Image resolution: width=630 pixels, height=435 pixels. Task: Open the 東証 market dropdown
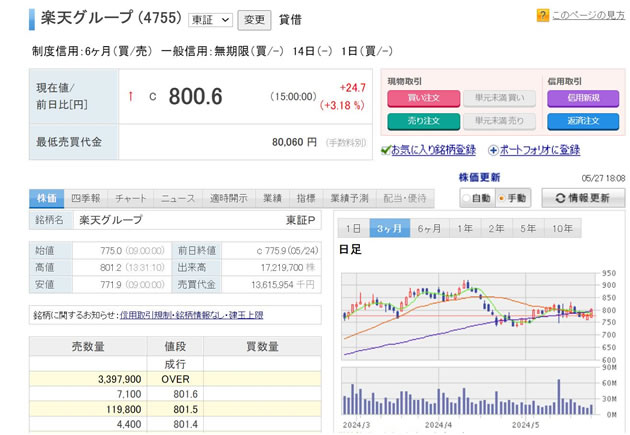[211, 19]
